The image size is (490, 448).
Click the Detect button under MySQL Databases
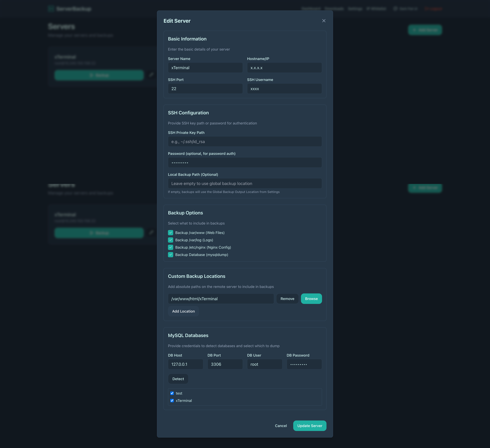click(x=178, y=379)
